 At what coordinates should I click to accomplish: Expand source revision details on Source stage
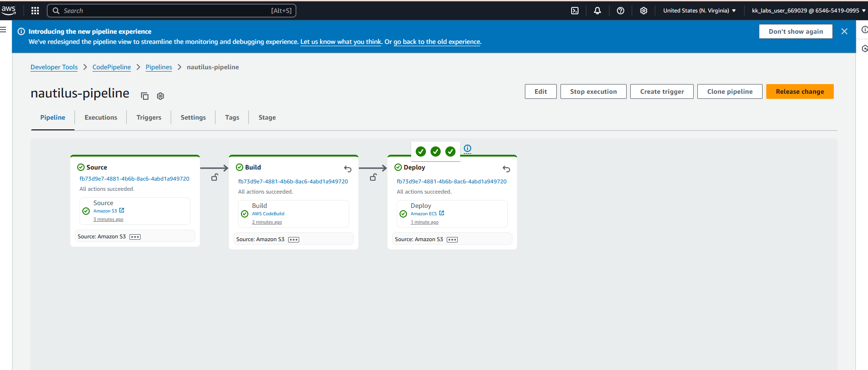[135, 237]
